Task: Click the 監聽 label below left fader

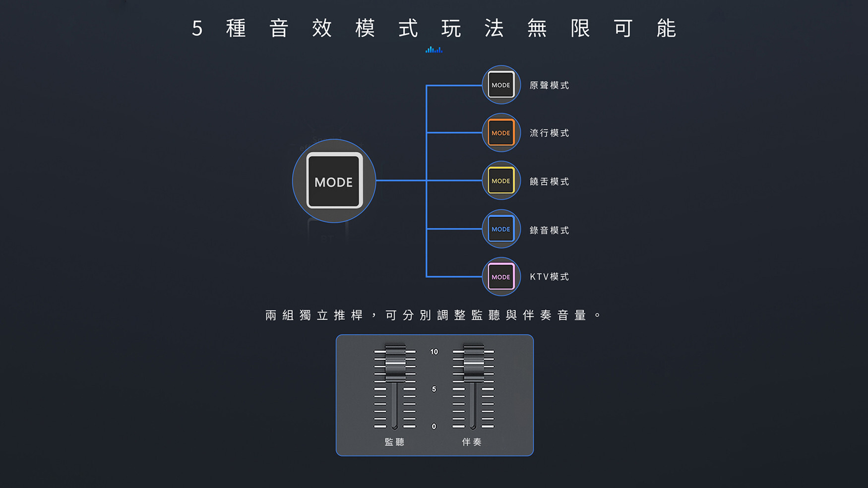Action: [395, 442]
